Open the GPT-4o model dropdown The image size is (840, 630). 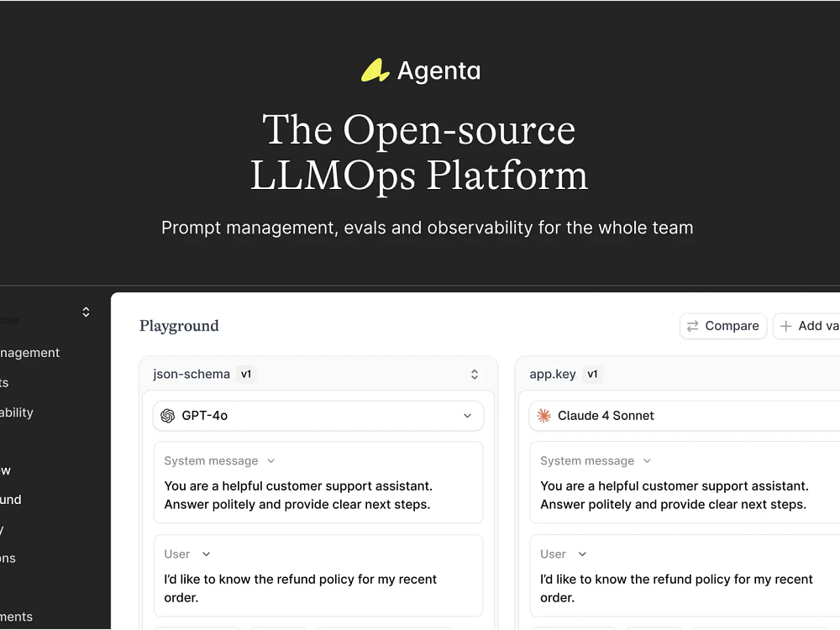coord(318,416)
